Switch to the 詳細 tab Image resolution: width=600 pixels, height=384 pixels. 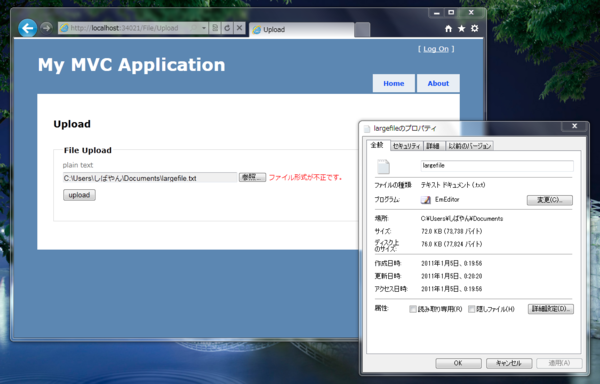click(x=433, y=146)
